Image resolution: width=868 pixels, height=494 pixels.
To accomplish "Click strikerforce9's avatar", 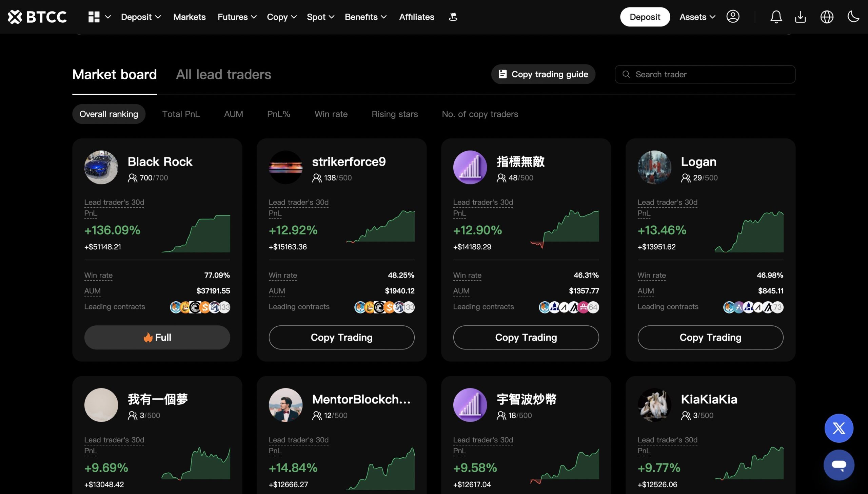I will pyautogui.click(x=285, y=167).
